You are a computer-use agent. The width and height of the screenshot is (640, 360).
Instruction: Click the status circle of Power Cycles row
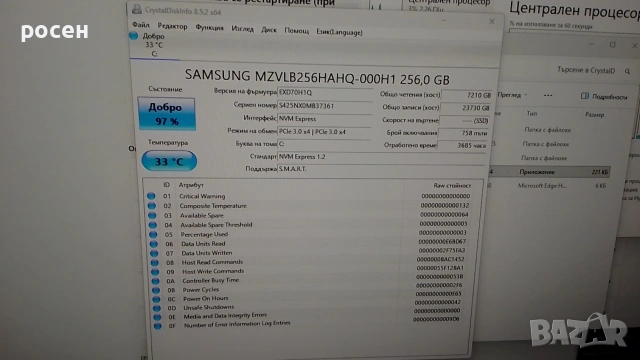156,290
